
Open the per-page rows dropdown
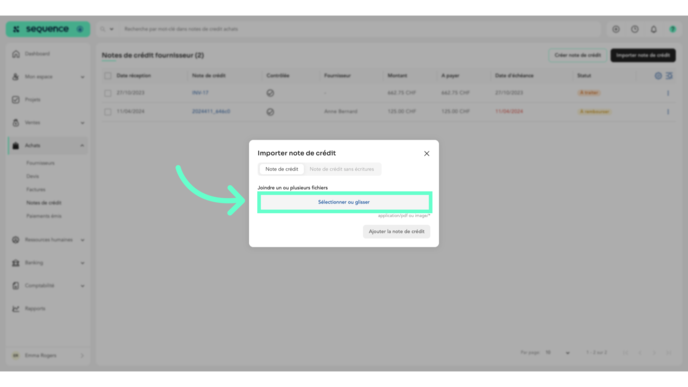click(x=558, y=353)
